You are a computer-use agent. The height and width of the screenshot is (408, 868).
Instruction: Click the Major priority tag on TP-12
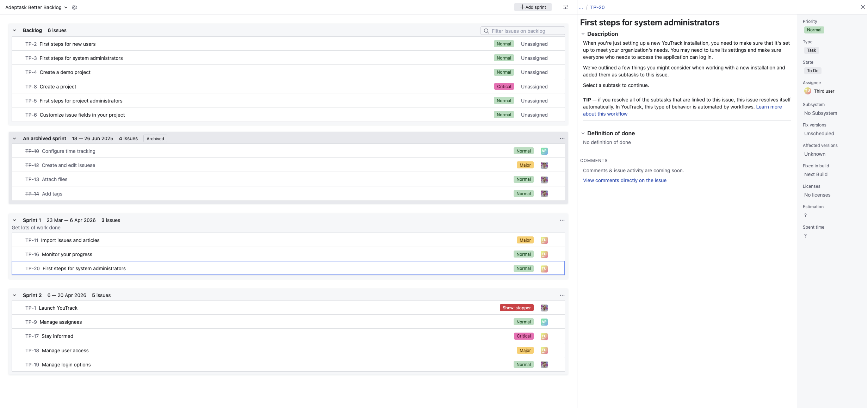(x=525, y=165)
